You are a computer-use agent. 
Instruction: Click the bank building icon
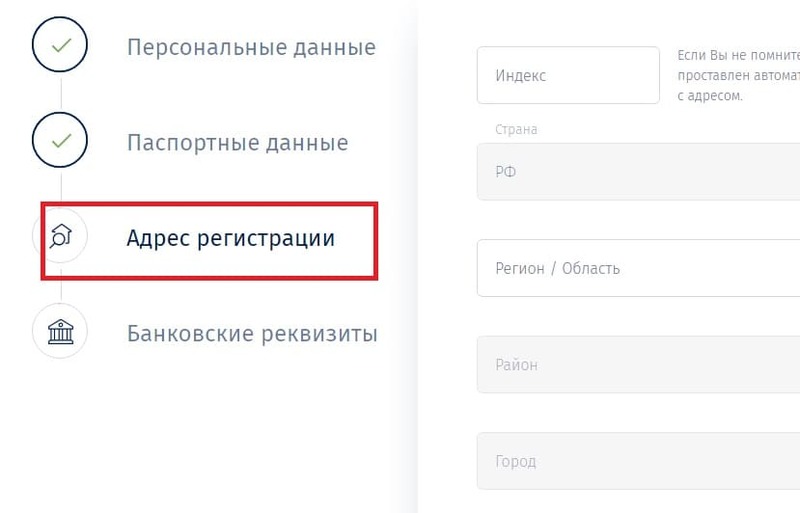(x=60, y=331)
